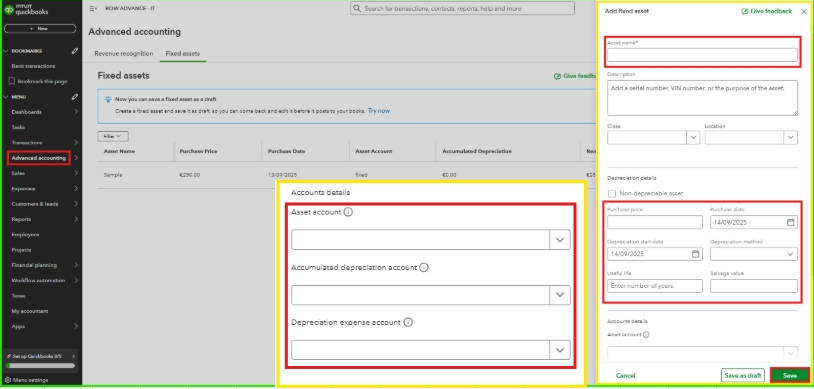Click the search magnifier icon
The height and width of the screenshot is (389, 814).
click(357, 8)
